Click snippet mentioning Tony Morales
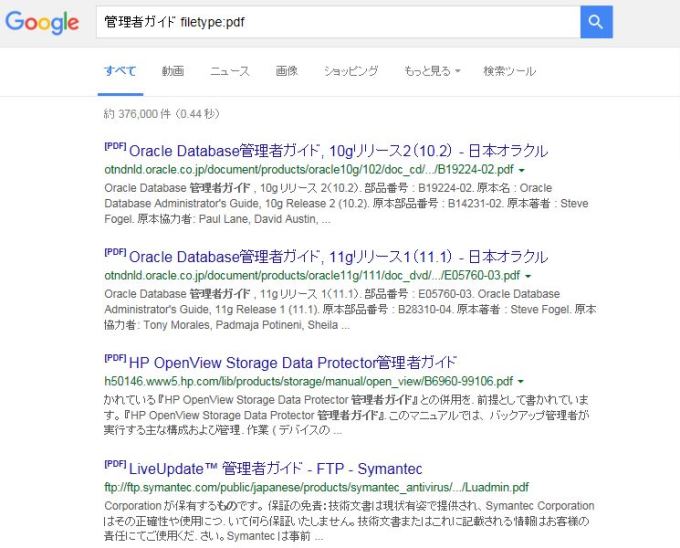The width and height of the screenshot is (680, 548). [x=350, y=309]
